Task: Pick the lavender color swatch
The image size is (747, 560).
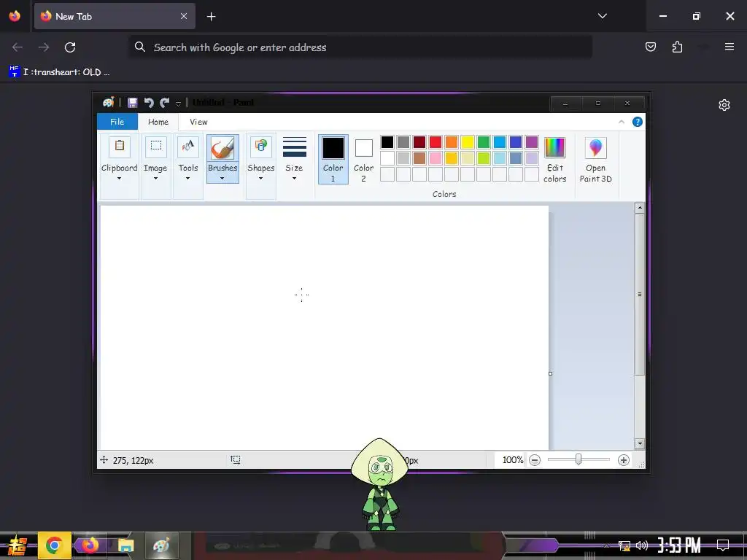Action: coord(532,158)
